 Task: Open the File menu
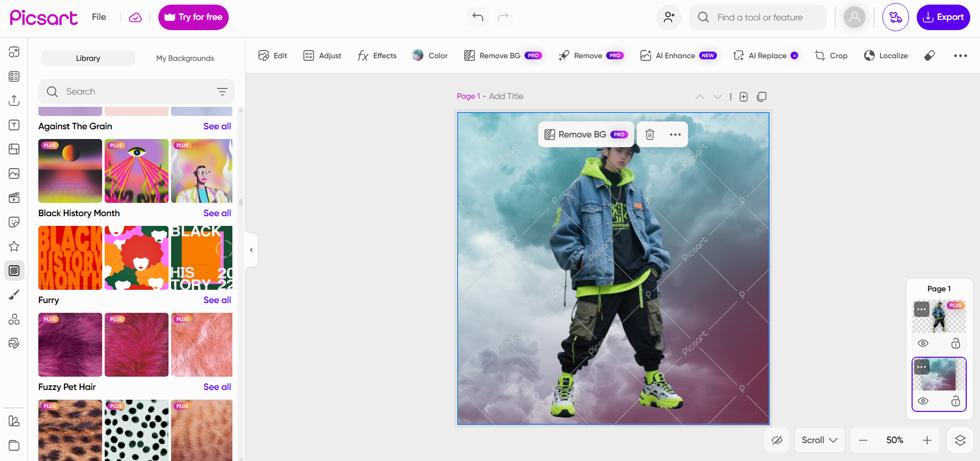[98, 17]
